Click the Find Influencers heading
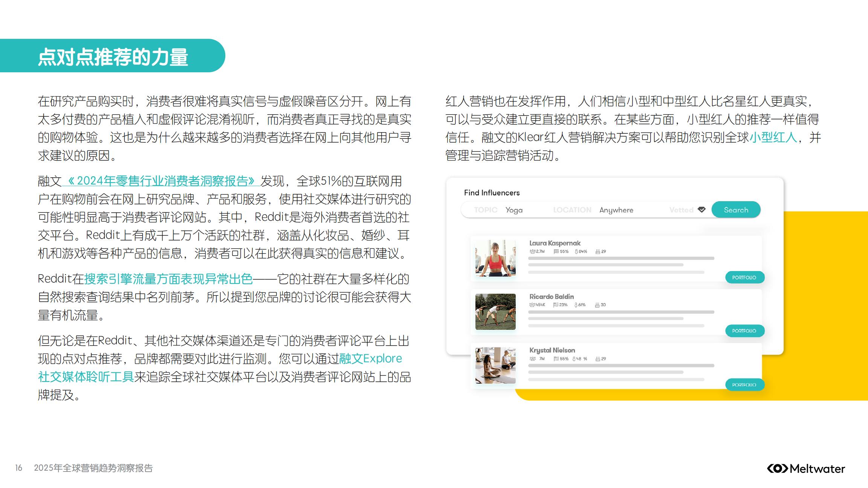The width and height of the screenshot is (868, 488). [x=492, y=193]
